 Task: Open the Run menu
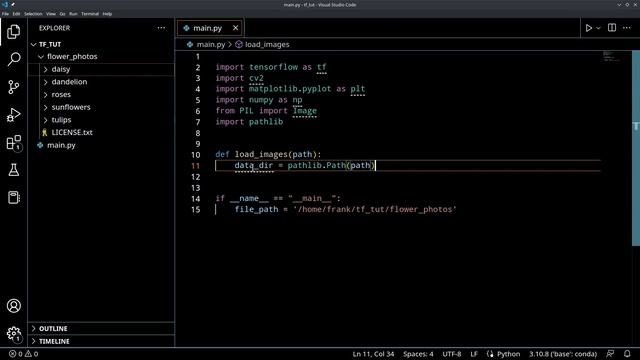coord(73,14)
